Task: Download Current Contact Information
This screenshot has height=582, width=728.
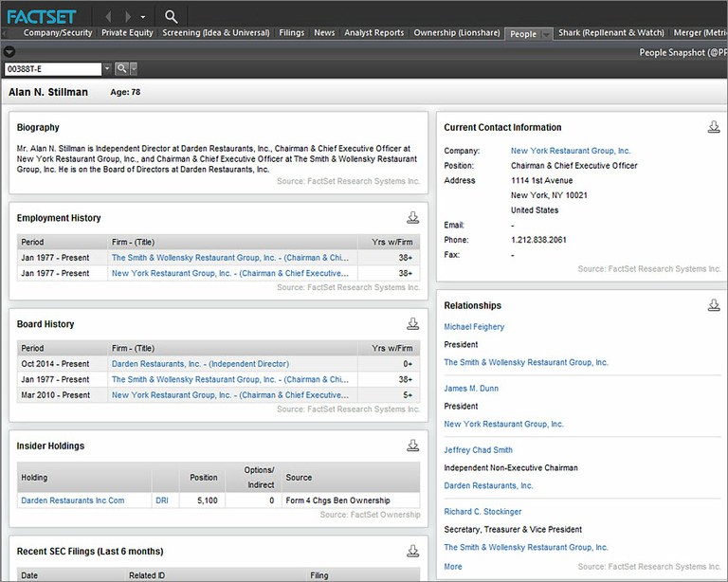Action: (x=714, y=127)
